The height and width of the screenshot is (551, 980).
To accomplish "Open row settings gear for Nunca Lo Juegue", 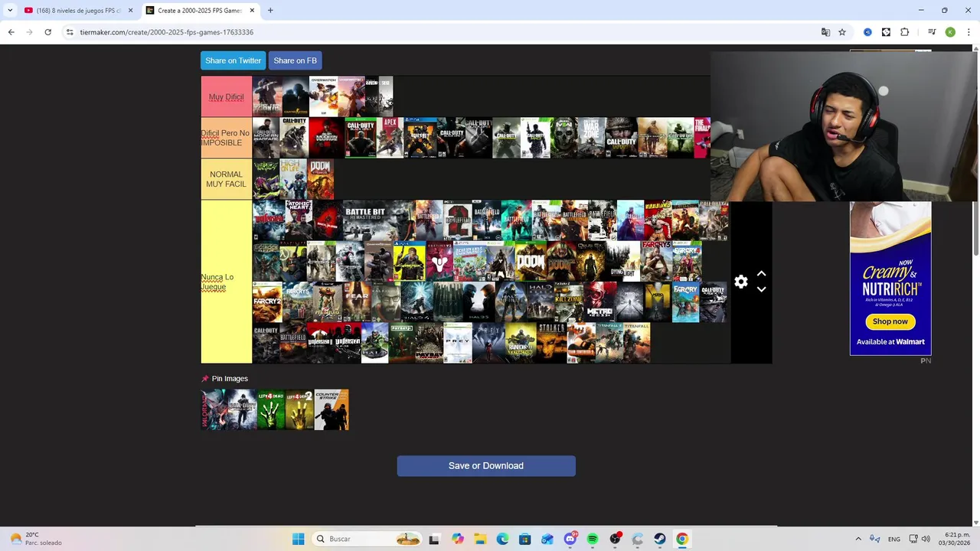I will [x=740, y=282].
